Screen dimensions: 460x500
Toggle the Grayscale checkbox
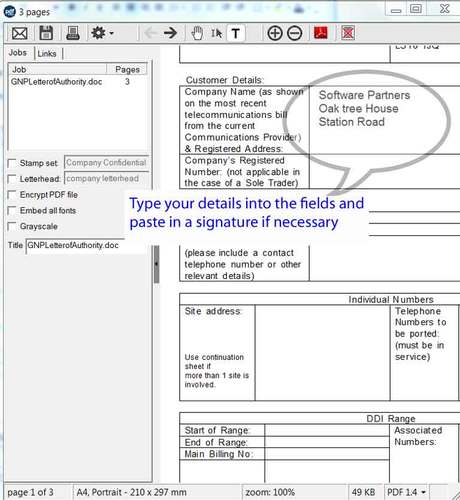click(12, 227)
